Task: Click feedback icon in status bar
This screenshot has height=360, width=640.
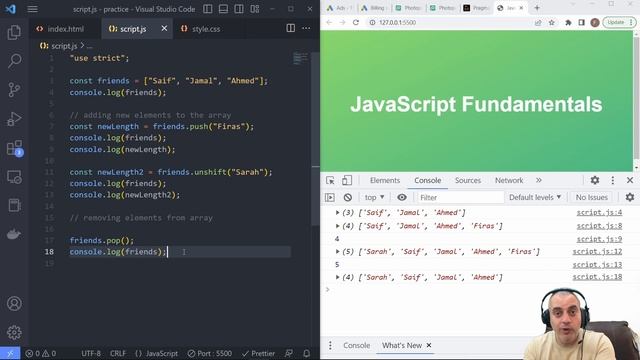Action: (x=289, y=353)
